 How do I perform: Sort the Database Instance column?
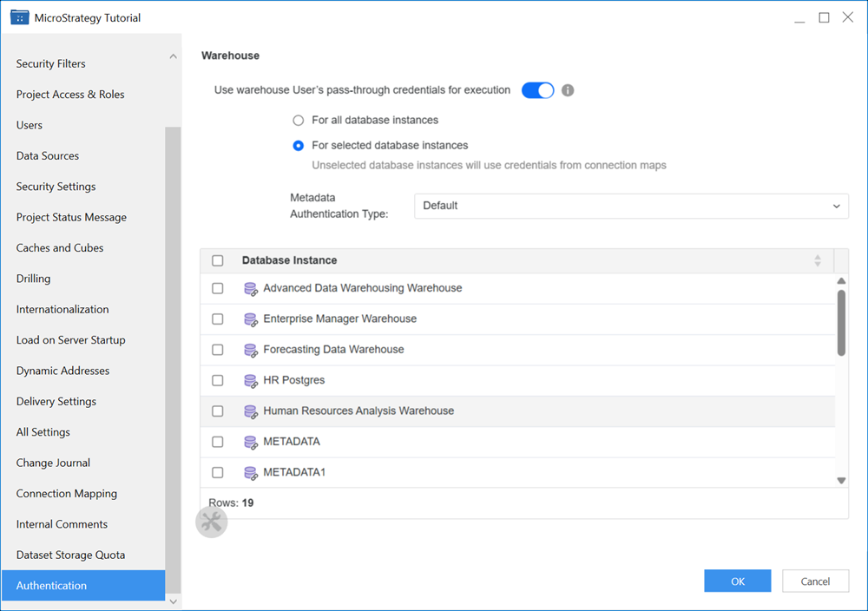(x=818, y=260)
